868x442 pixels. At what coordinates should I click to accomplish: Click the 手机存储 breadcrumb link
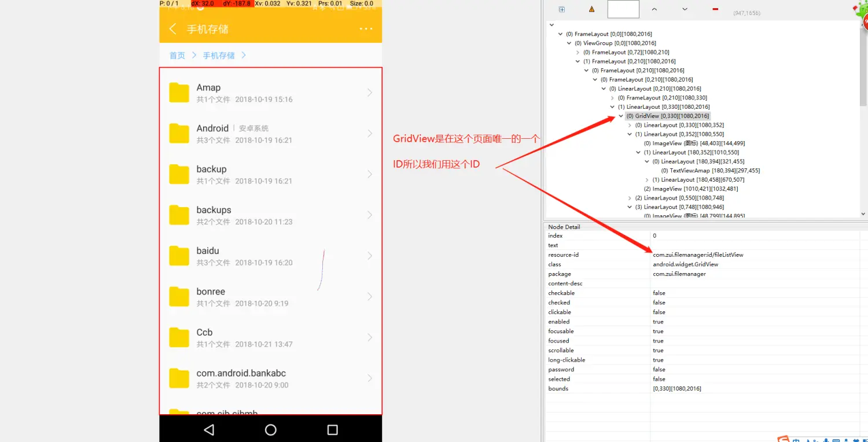[x=219, y=56]
